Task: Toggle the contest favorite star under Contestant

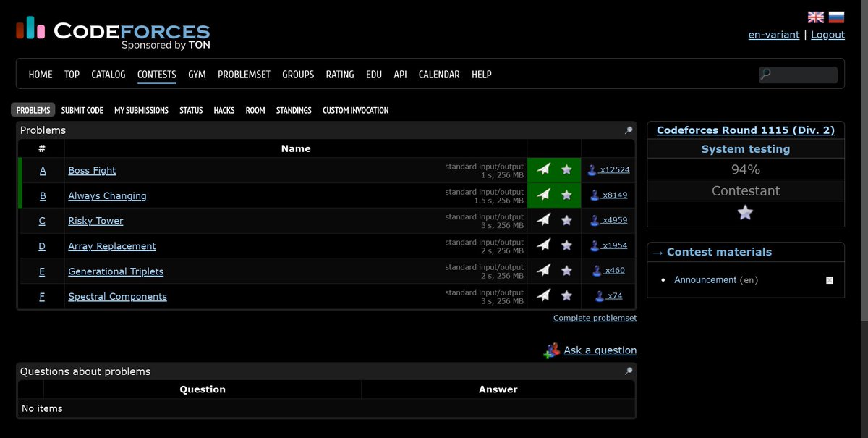Action: click(x=745, y=212)
